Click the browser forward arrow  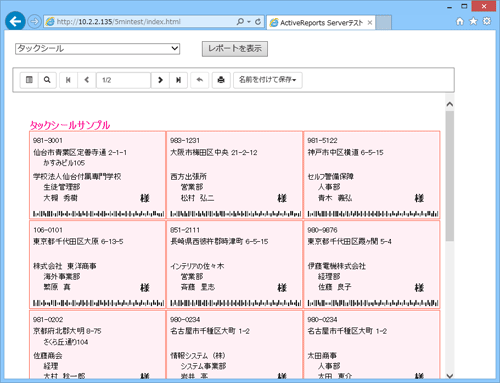[34, 22]
